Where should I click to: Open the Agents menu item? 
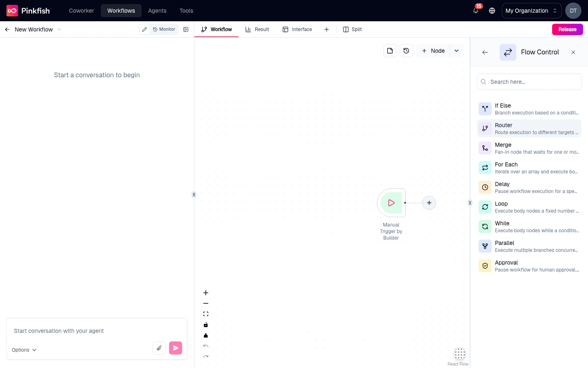(157, 11)
